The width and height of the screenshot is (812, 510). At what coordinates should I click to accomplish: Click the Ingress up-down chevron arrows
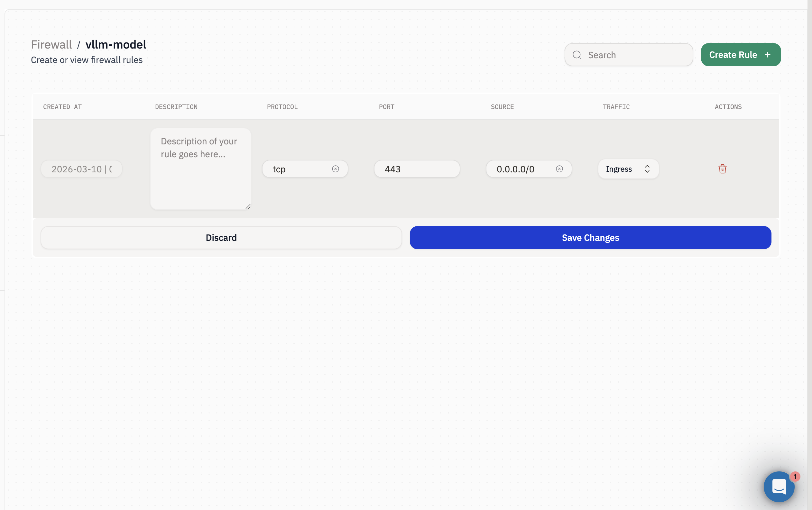point(647,169)
